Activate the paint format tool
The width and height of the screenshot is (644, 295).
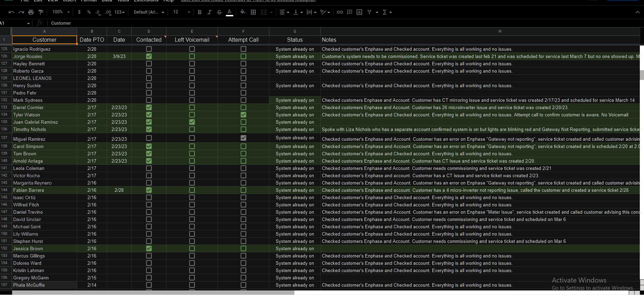click(x=41, y=12)
